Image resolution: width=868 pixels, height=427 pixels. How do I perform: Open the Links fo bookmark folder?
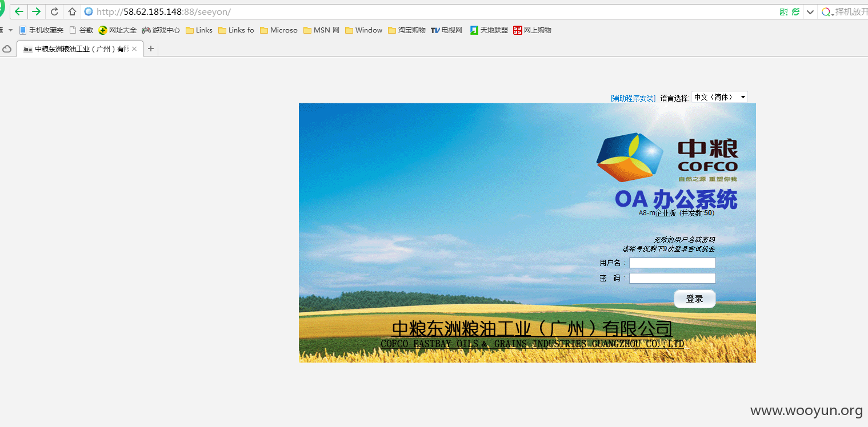(x=236, y=30)
